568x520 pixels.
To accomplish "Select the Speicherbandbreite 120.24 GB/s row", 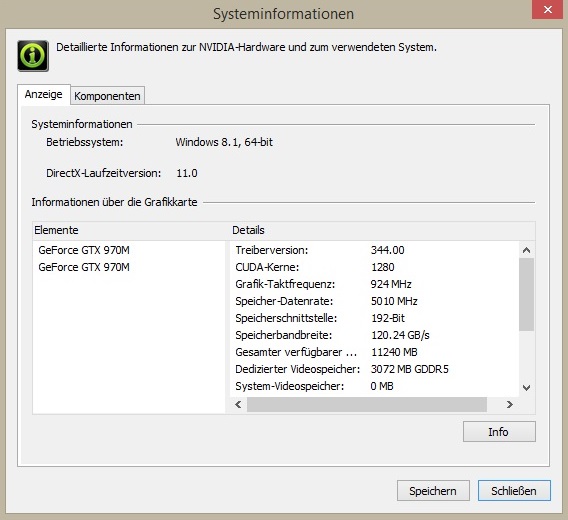I will click(375, 335).
